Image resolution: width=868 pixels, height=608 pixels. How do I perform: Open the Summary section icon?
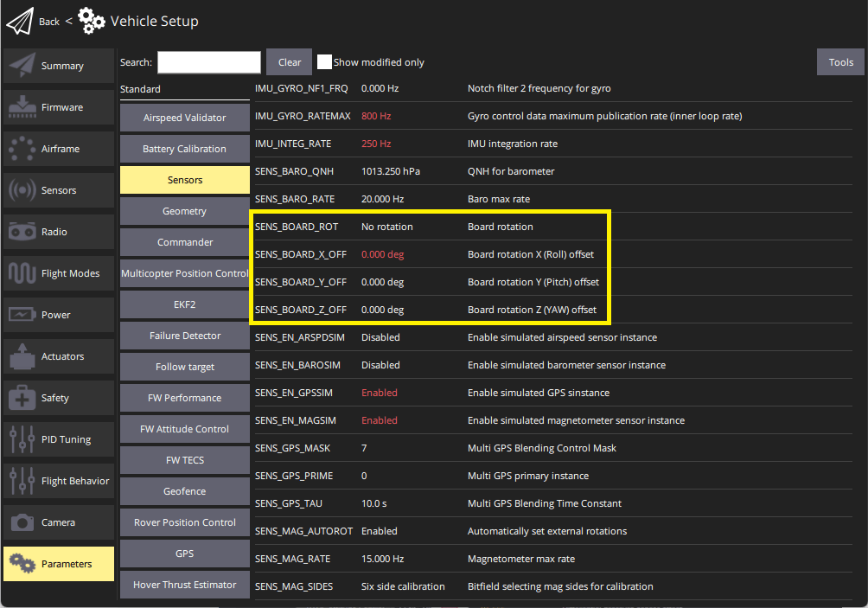[x=22, y=66]
